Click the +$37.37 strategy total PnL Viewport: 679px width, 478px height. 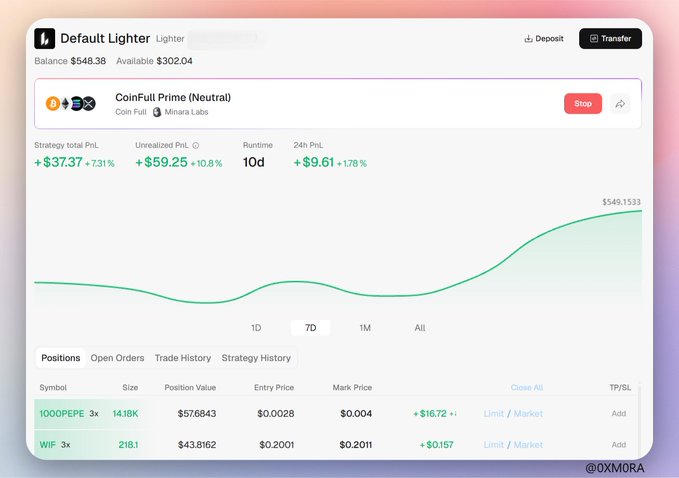point(58,162)
